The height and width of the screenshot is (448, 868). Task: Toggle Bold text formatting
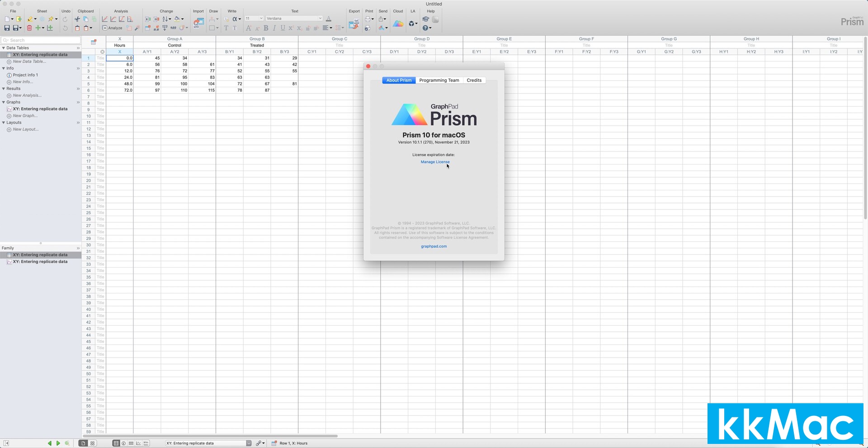click(x=266, y=28)
